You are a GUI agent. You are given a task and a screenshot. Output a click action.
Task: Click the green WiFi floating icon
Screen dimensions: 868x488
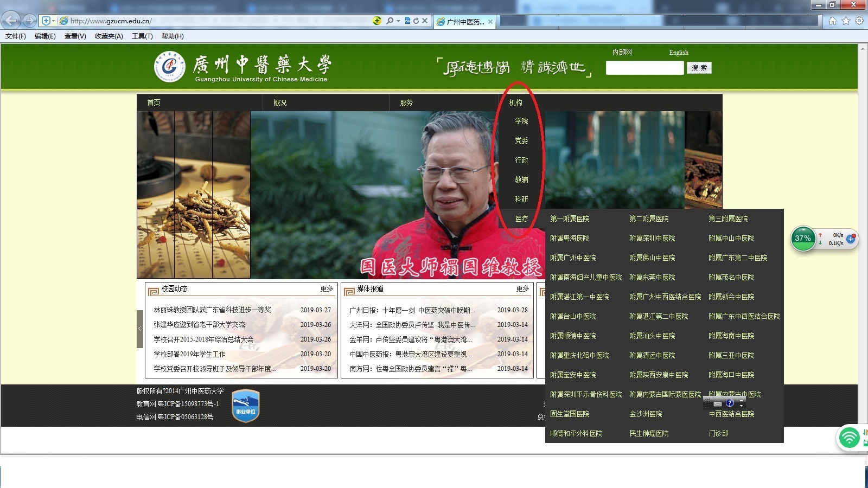[x=850, y=437]
